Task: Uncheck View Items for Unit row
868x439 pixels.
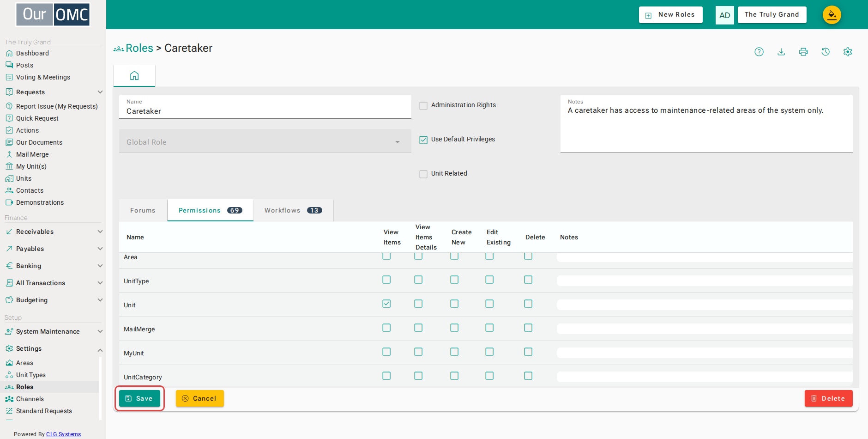Action: click(x=386, y=304)
